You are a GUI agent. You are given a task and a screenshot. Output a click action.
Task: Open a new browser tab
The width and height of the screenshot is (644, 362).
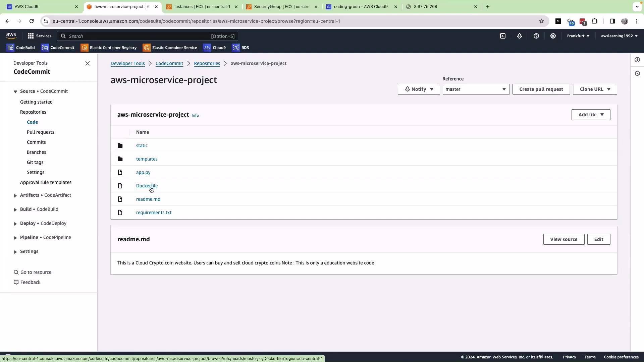[x=487, y=7]
